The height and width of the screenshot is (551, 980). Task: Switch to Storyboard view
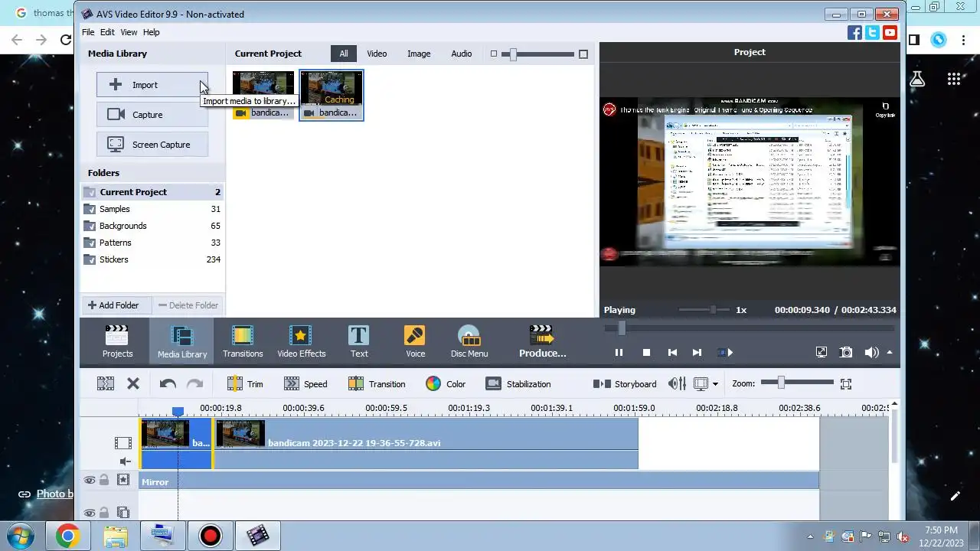coord(625,384)
